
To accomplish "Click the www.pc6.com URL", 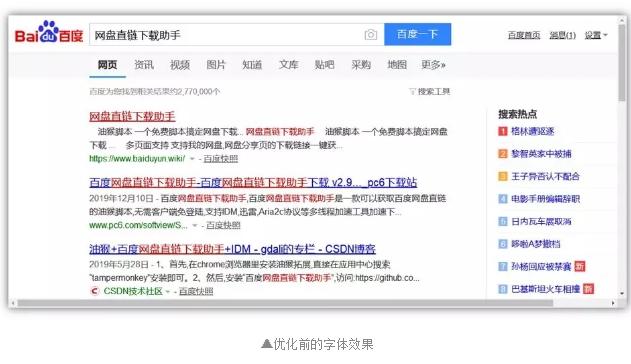I will click(x=138, y=225).
